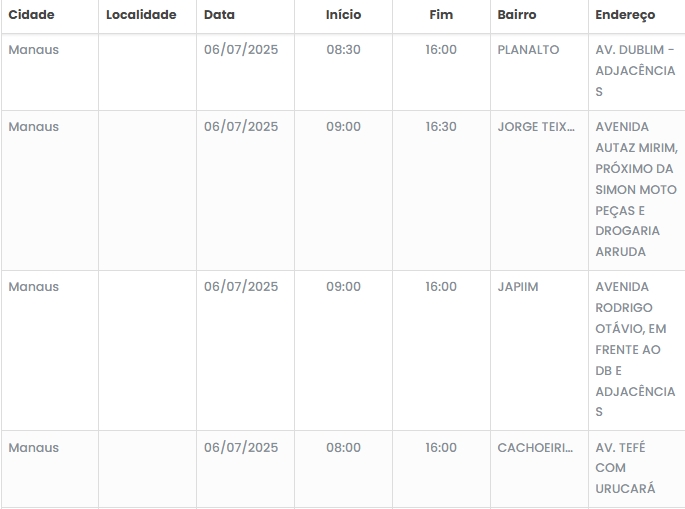Select the 16:30 end time cell

point(441,127)
